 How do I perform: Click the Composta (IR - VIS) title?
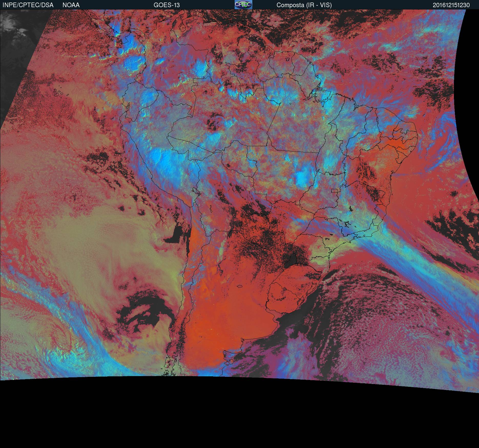pos(304,5)
